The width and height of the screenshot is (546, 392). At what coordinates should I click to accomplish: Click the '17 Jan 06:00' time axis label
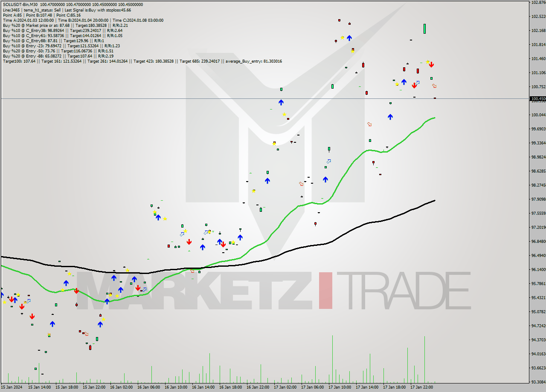pos(313,387)
